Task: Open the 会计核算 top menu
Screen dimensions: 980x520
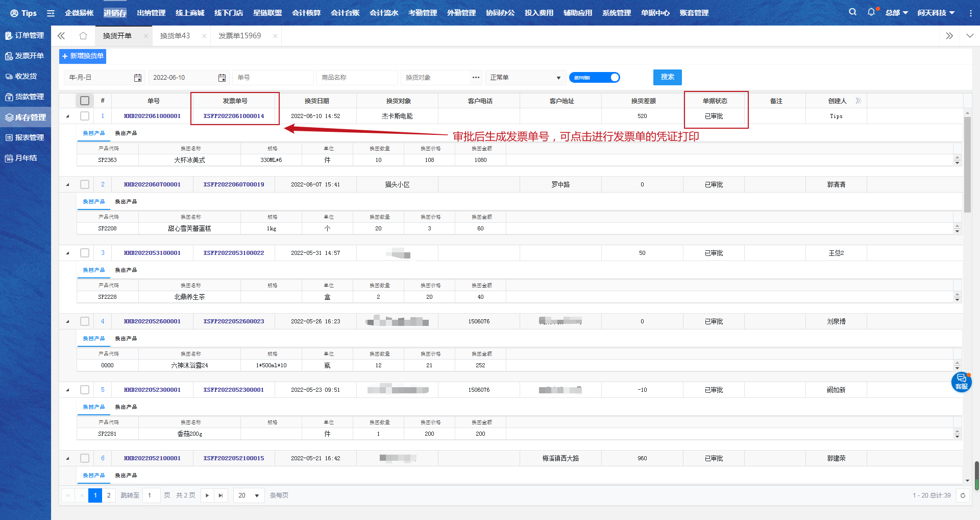Action: (306, 13)
